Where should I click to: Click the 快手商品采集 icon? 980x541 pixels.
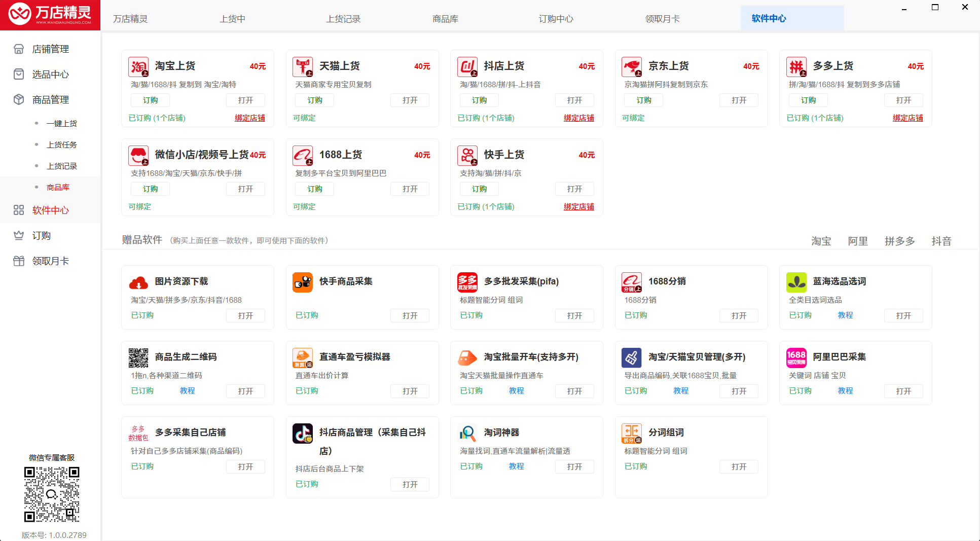pyautogui.click(x=303, y=282)
